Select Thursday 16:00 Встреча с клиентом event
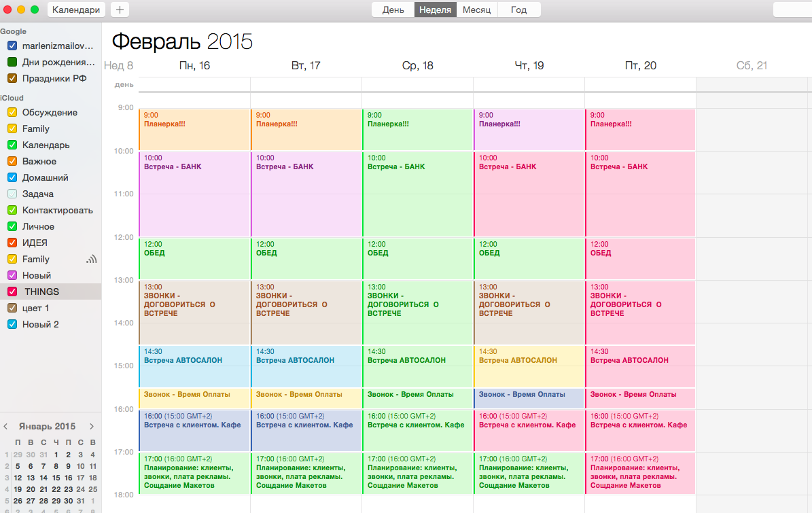Viewport: 812px width, 513px height. (x=529, y=431)
